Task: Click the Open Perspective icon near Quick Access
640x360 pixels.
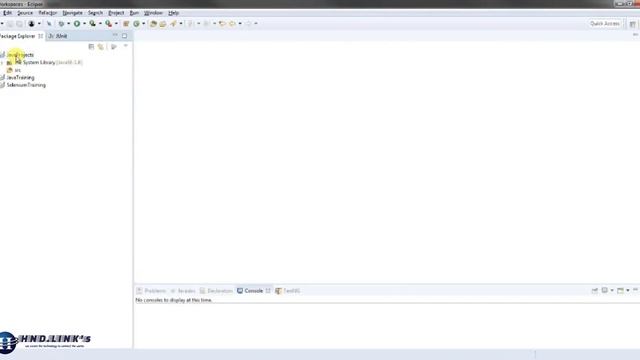Action: coord(633,24)
